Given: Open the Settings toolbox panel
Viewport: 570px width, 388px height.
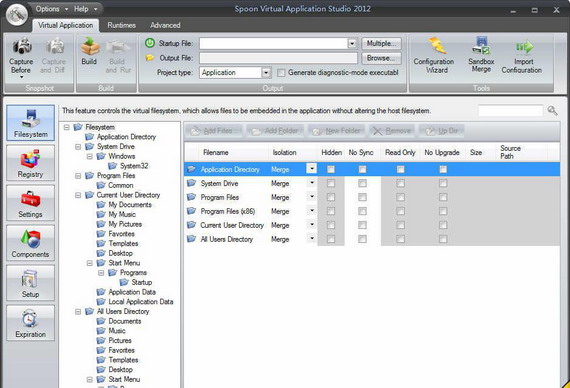Looking at the screenshot, I should click(31, 203).
